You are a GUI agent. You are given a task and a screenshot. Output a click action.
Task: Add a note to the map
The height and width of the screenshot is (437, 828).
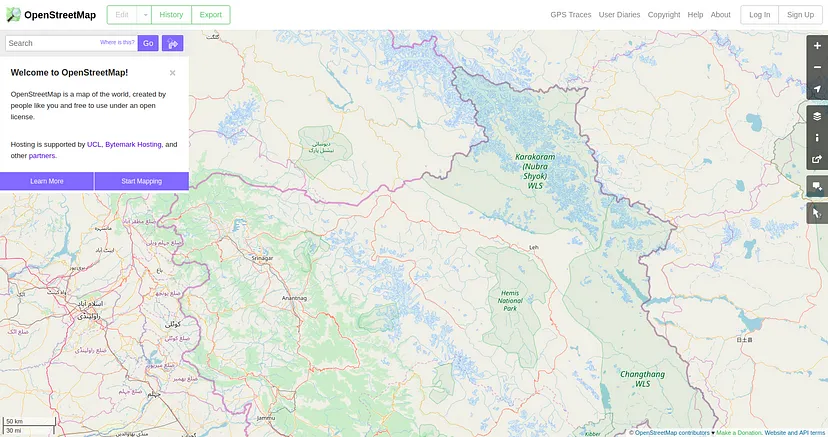tap(817, 186)
